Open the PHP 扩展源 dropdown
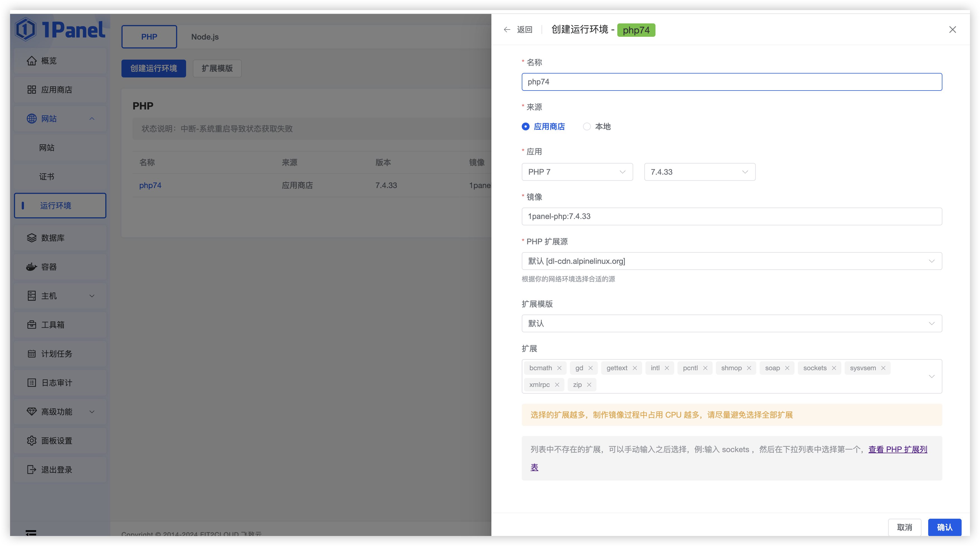 coord(732,261)
